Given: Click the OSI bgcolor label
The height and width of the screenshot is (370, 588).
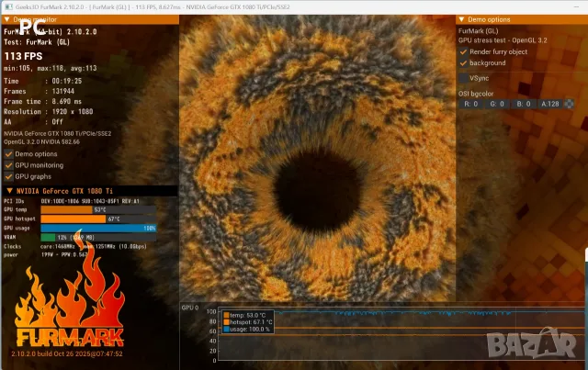Looking at the screenshot, I should click(x=476, y=94).
